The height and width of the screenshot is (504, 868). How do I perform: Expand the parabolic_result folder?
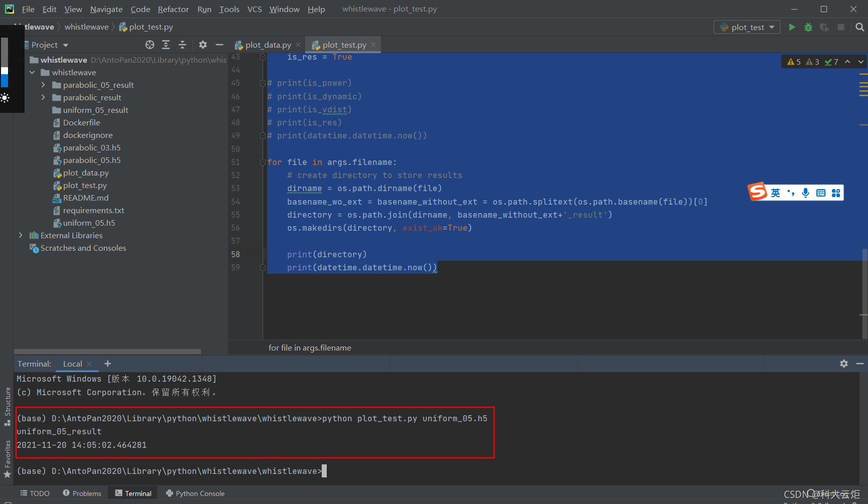click(43, 97)
